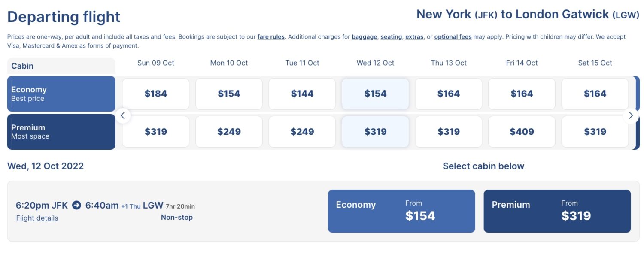Click the Thu 13 Oct date column header
The width and height of the screenshot is (644, 260).
click(448, 63)
